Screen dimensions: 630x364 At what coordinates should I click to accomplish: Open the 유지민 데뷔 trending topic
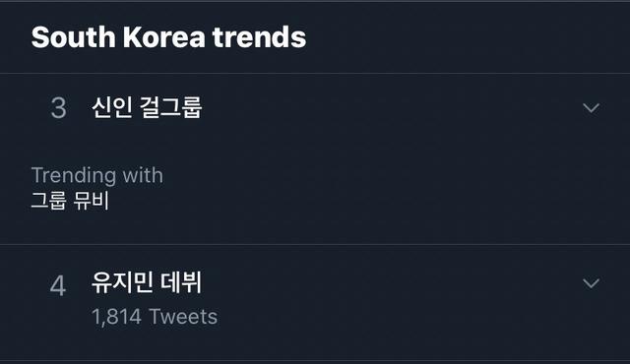pos(147,282)
